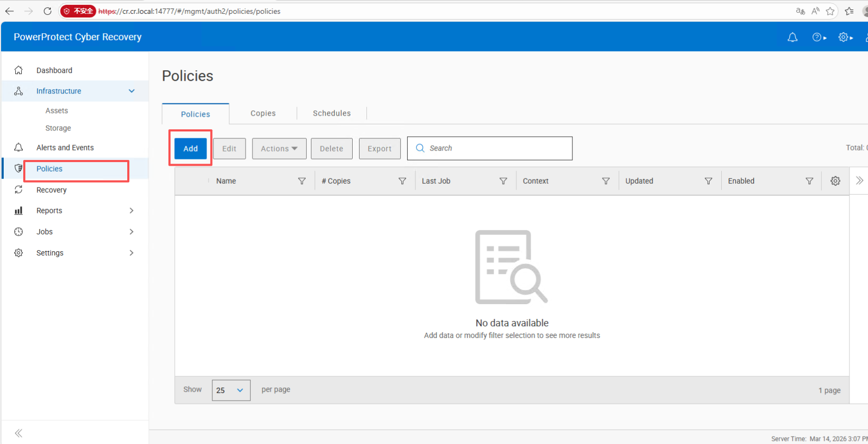Image resolution: width=868 pixels, height=444 pixels.
Task: Click the Infrastructure network icon
Action: tap(18, 91)
